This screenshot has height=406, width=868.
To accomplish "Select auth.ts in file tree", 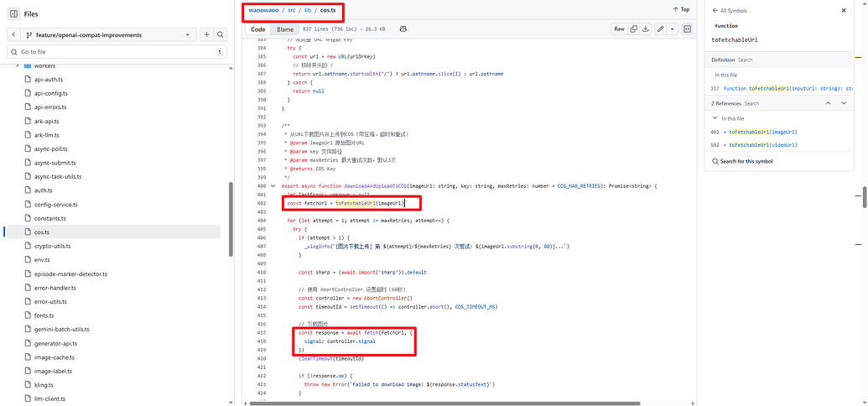I will point(43,190).
